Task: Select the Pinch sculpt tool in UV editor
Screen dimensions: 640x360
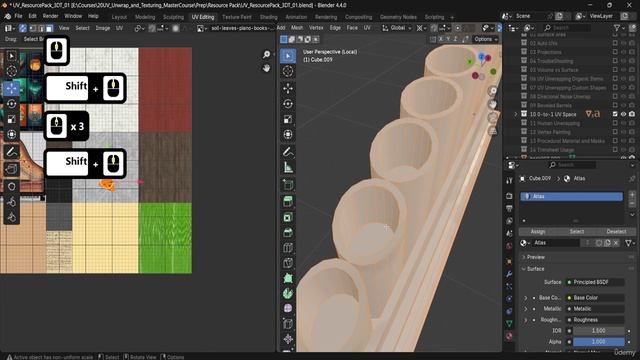Action: pyautogui.click(x=11, y=217)
